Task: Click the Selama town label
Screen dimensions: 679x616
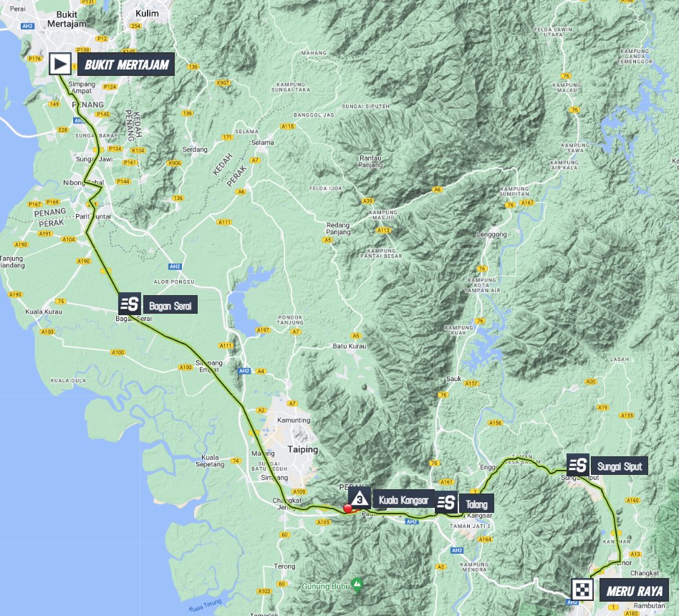Action: coord(262,143)
